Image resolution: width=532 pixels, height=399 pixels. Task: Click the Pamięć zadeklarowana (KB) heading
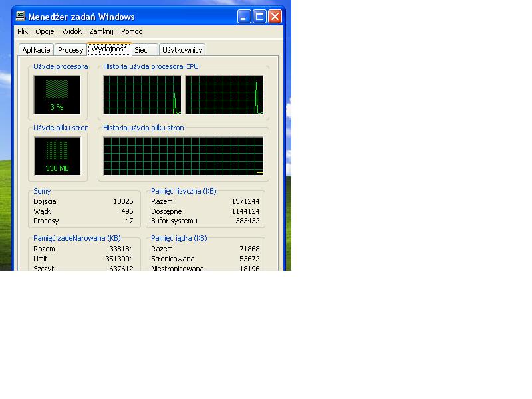(x=77, y=238)
